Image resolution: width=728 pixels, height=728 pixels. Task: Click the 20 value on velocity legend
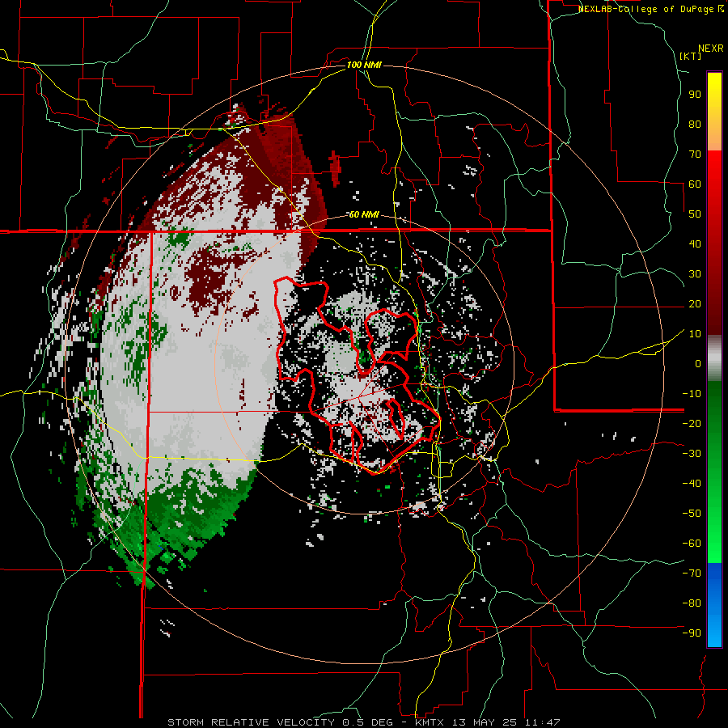[695, 304]
